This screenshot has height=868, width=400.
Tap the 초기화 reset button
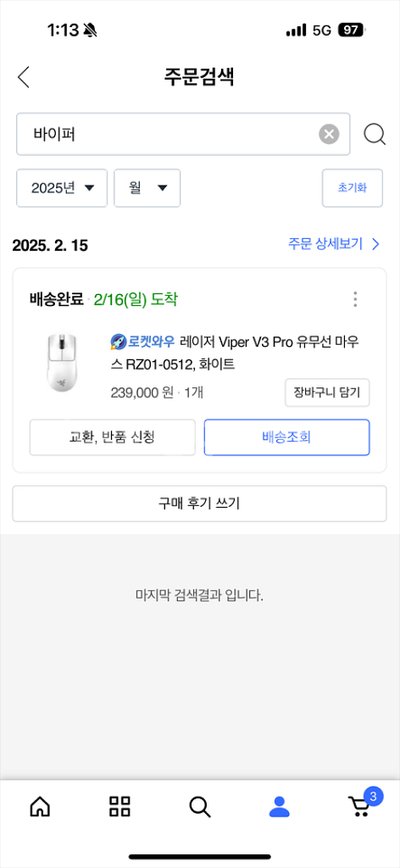coord(353,188)
